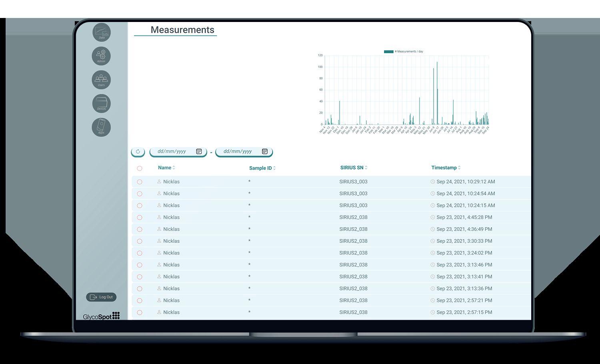Click the refresh icon button beside date filters
600x364 pixels.
pos(138,151)
